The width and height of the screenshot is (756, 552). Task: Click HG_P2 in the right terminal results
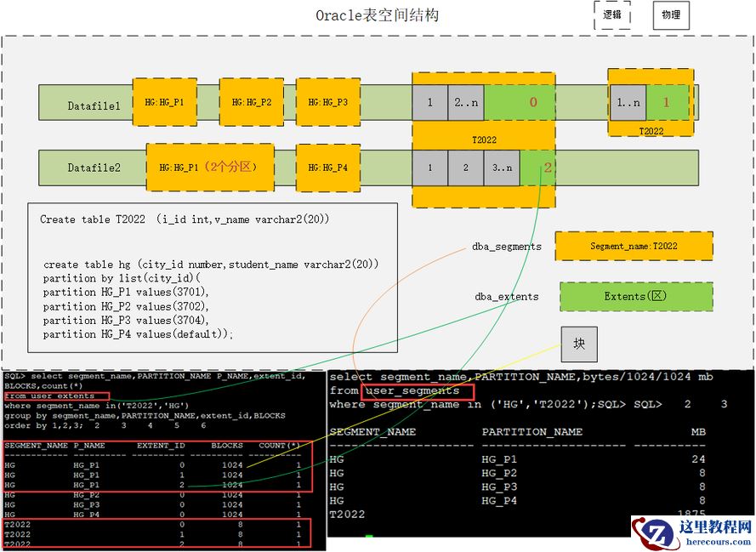(x=499, y=473)
